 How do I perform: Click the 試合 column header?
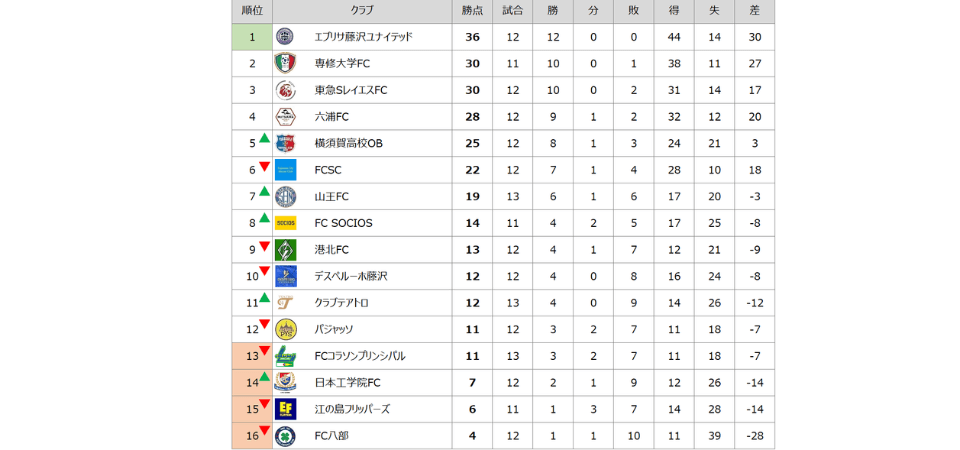513,11
